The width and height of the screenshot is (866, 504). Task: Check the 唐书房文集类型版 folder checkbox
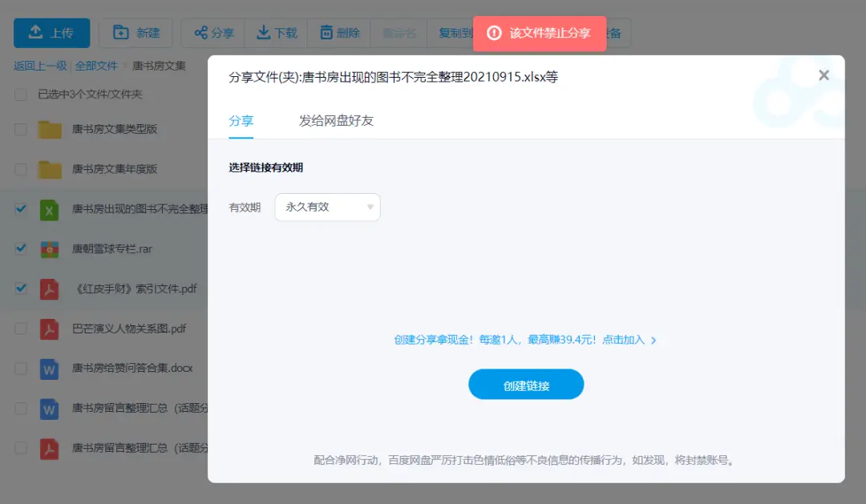21,129
